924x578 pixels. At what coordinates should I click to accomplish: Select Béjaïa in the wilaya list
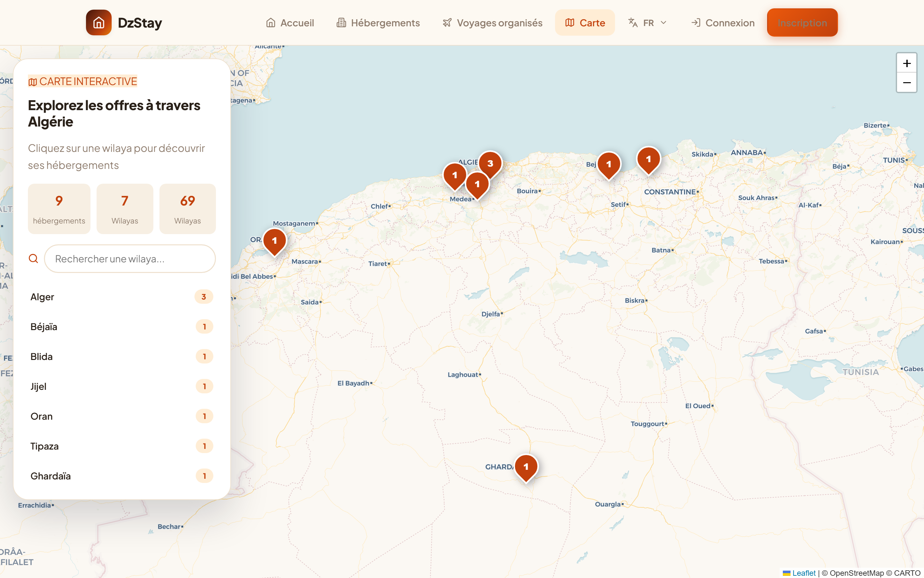click(x=122, y=327)
